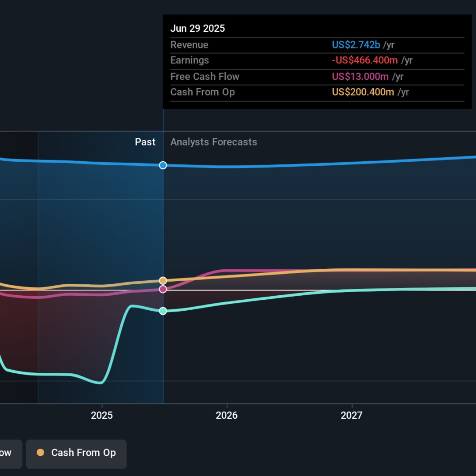This screenshot has width=476, height=476.
Task: Click the Revenue value US$2.742b
Action: click(x=356, y=45)
